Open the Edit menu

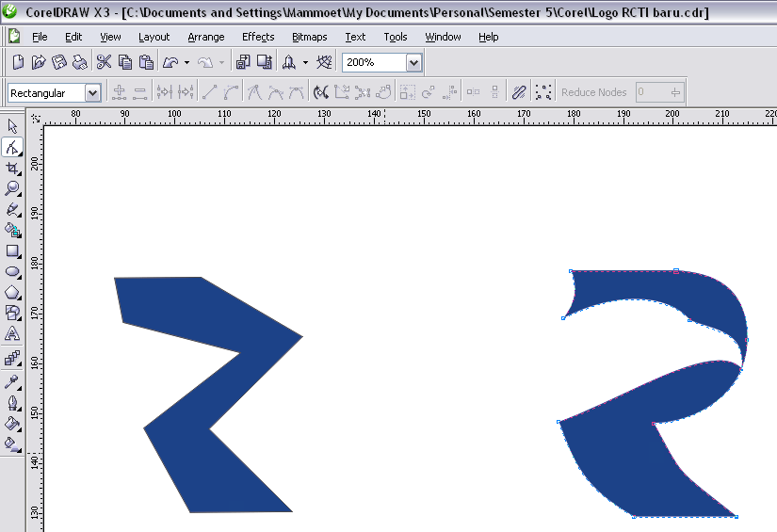click(x=73, y=37)
